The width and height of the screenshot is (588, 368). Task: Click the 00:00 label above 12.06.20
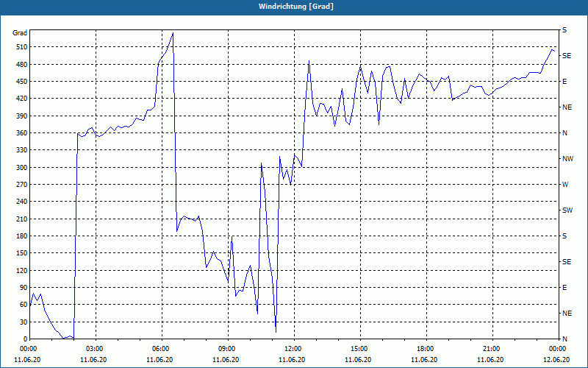pyautogui.click(x=558, y=349)
